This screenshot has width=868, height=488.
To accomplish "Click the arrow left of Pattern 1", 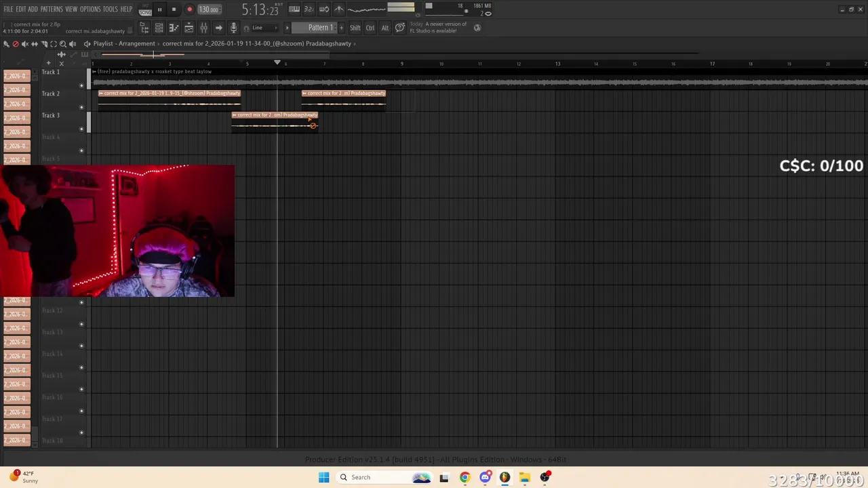I will pyautogui.click(x=287, y=28).
